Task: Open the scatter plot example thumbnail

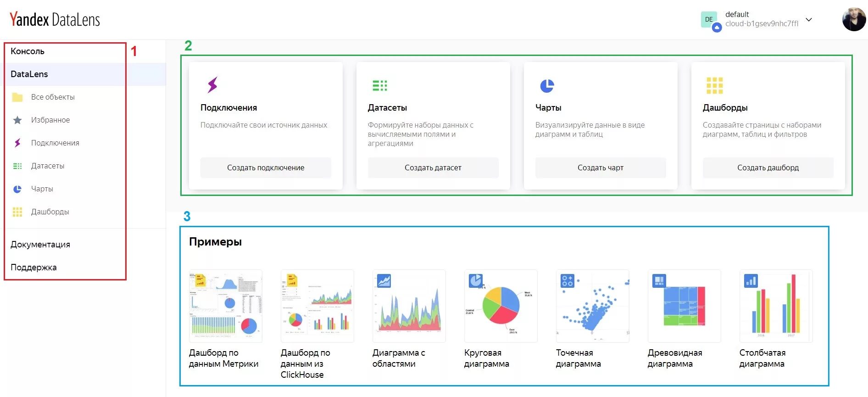Action: pyautogui.click(x=593, y=306)
